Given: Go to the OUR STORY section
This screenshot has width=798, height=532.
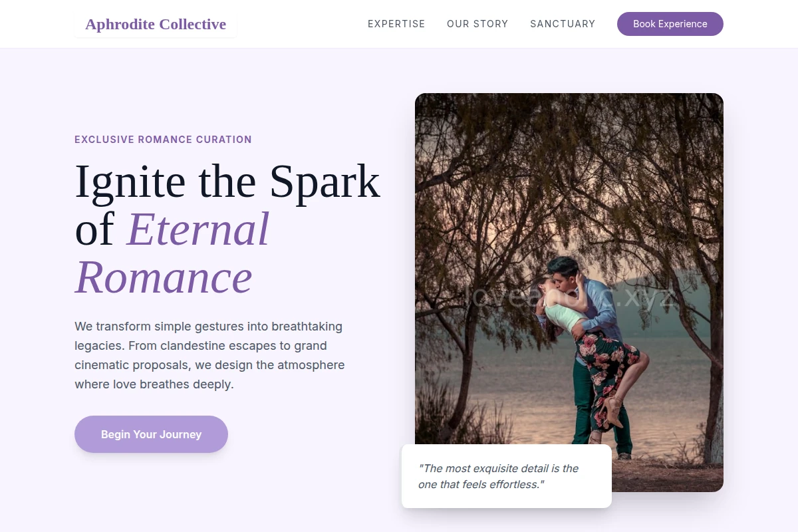Looking at the screenshot, I should click(477, 24).
